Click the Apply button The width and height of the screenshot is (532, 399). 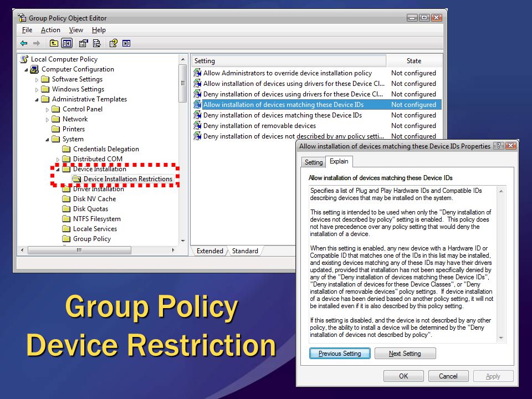point(493,376)
